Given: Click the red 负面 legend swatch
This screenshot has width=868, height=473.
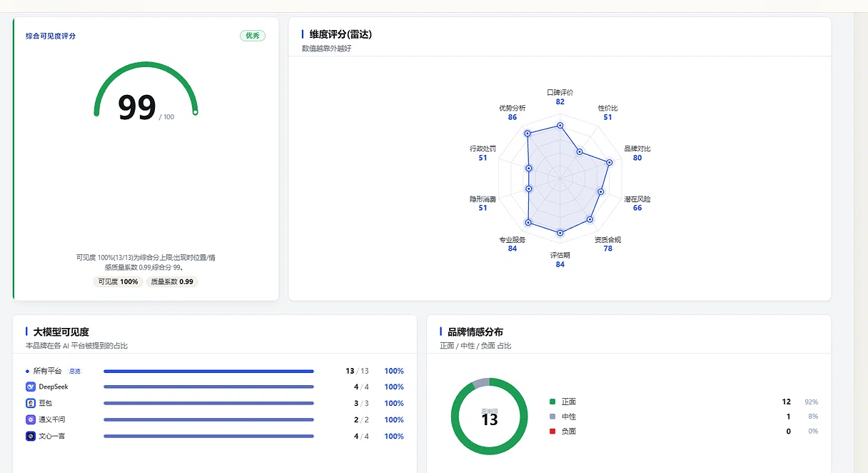Looking at the screenshot, I should click(552, 432).
